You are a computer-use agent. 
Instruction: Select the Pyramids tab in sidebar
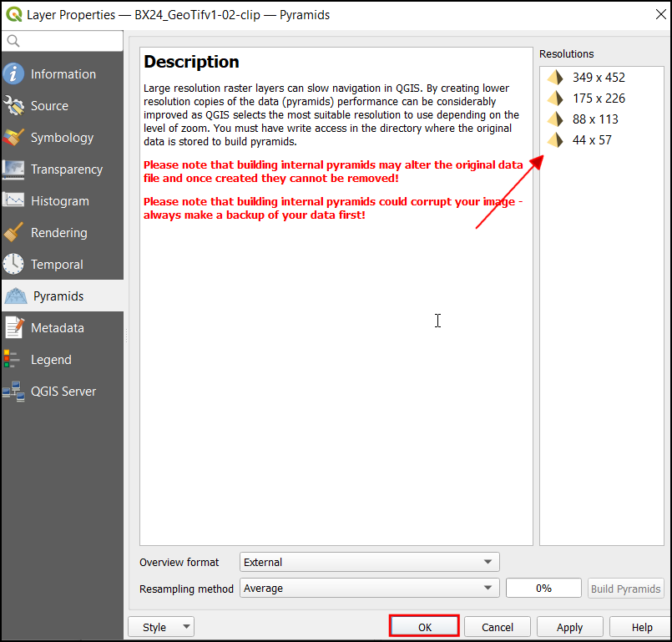[x=58, y=296]
